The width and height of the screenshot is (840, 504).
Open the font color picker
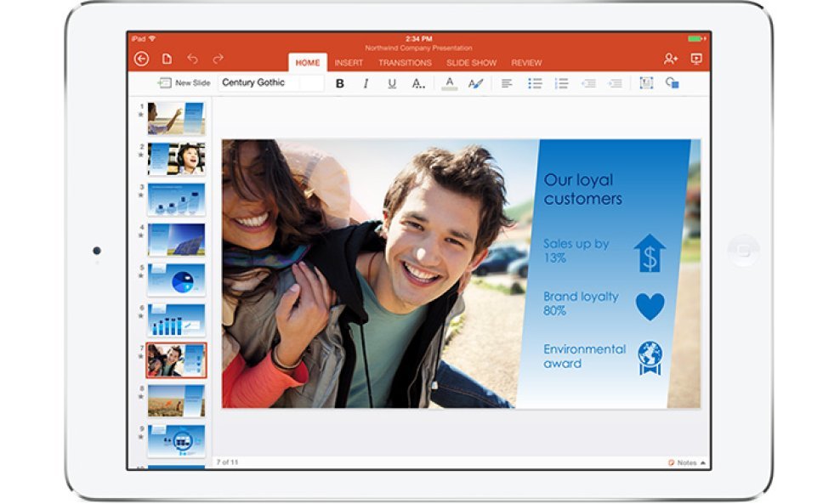(450, 83)
